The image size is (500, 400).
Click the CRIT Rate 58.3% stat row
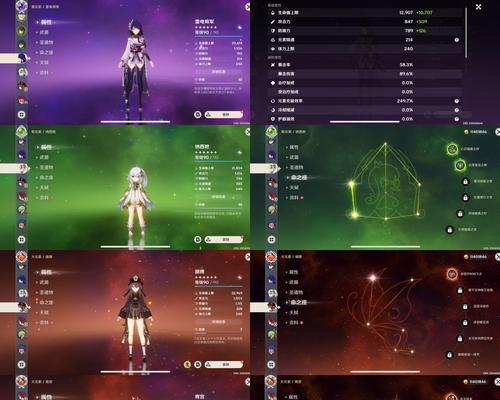(365, 65)
